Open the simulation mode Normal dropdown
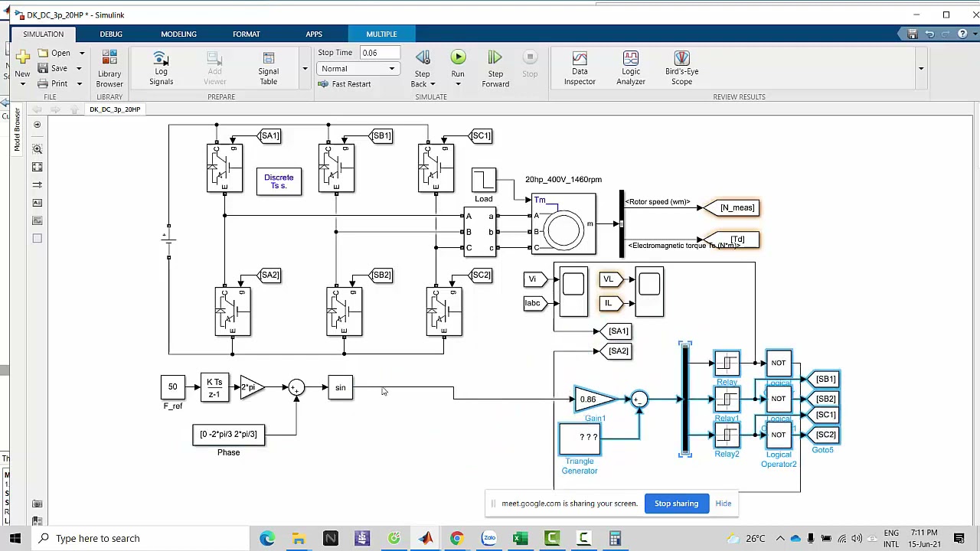Viewport: 980px width, 551px height. point(358,69)
